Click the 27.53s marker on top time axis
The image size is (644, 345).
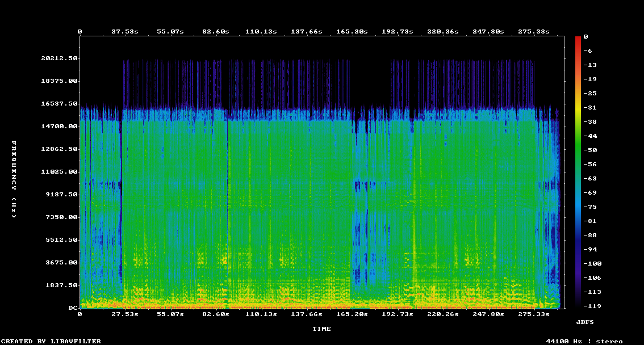125,32
